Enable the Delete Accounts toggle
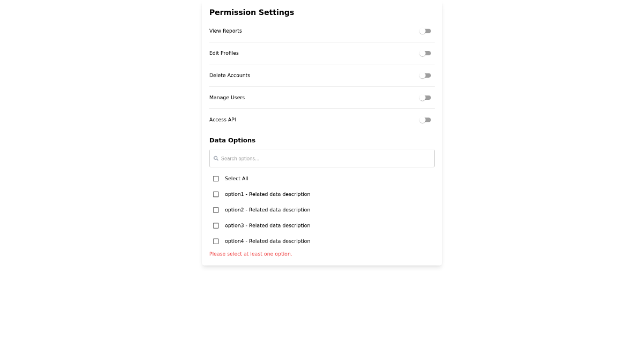Viewport: 644px width, 338px height. pyautogui.click(x=425, y=75)
